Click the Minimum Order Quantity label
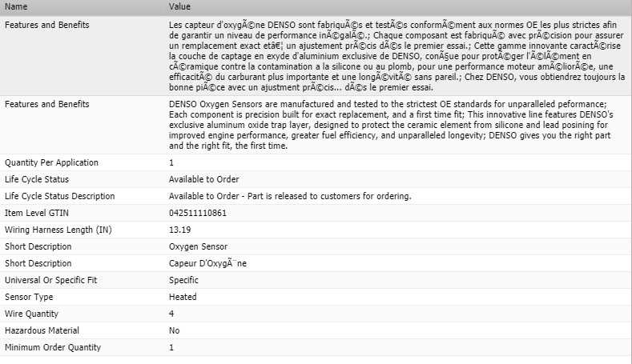Screen dimensions: 632x364 (x=53, y=347)
